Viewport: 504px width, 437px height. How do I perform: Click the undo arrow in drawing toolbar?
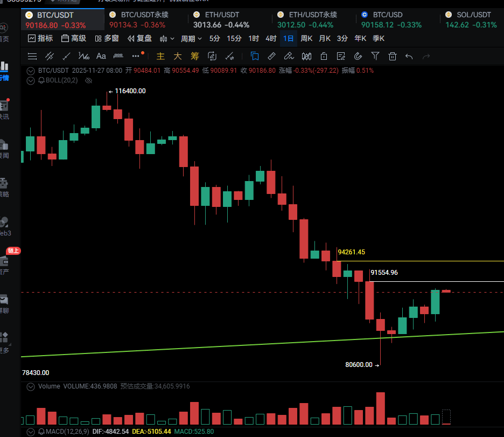pyautogui.click(x=409, y=56)
